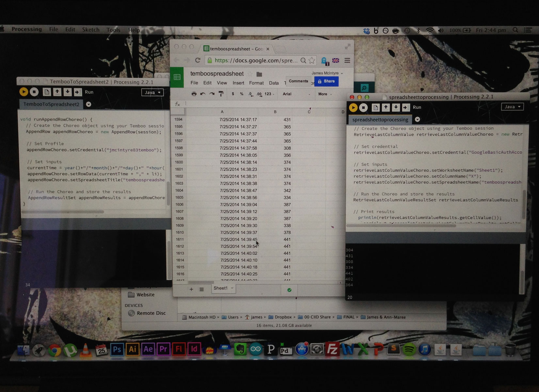Click the Comments button
Viewport: 539px width, 392px height.
[298, 81]
